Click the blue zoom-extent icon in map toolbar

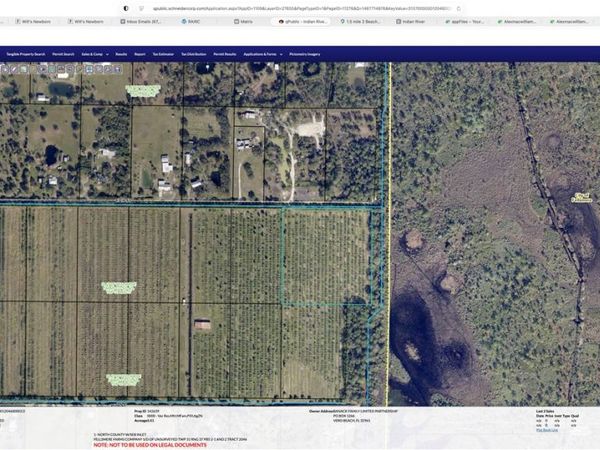click(x=89, y=69)
